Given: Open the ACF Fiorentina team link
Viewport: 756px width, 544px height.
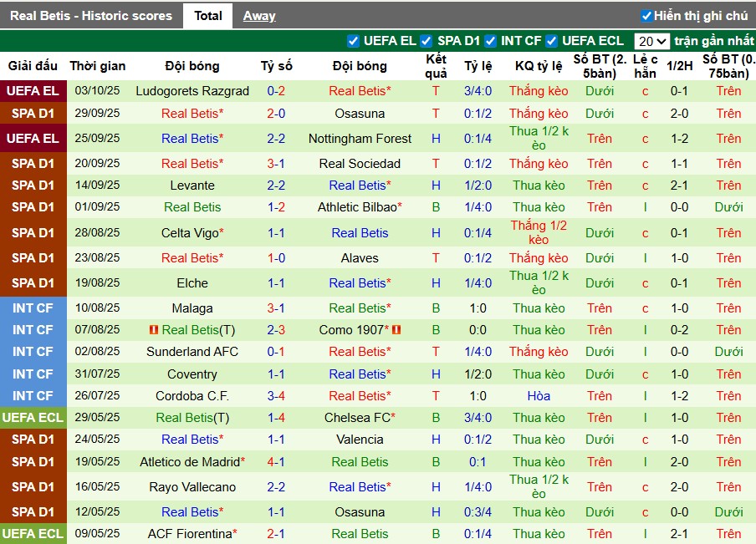Looking at the screenshot, I should click(x=190, y=534).
